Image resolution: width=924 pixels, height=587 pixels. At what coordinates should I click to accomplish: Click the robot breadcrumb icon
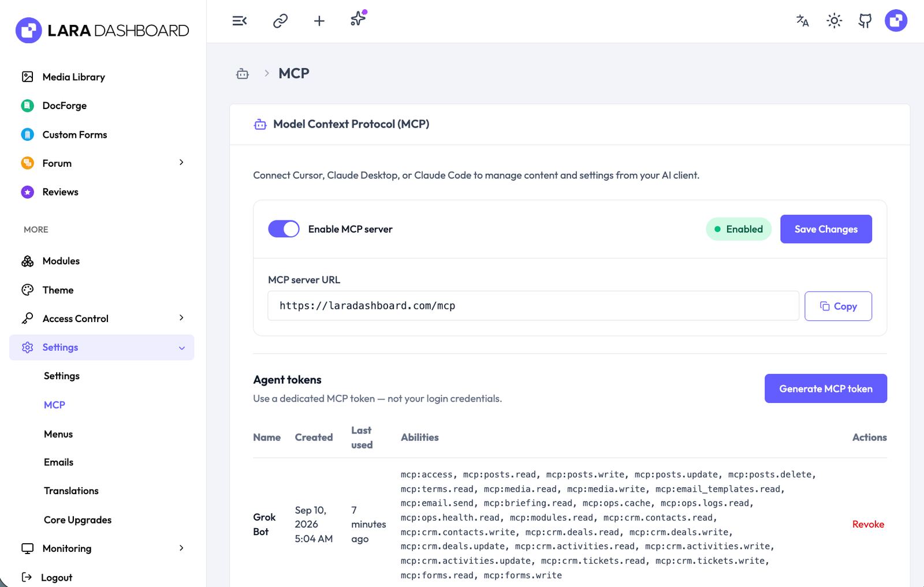tap(243, 73)
